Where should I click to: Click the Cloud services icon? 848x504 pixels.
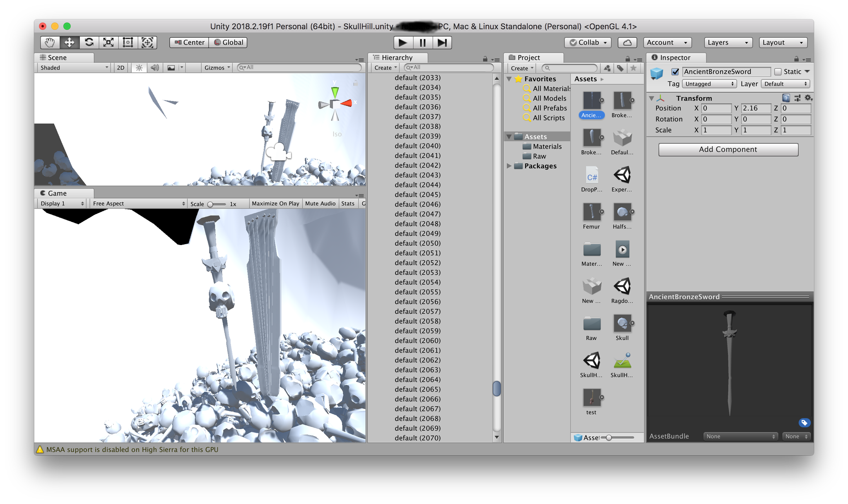(627, 42)
